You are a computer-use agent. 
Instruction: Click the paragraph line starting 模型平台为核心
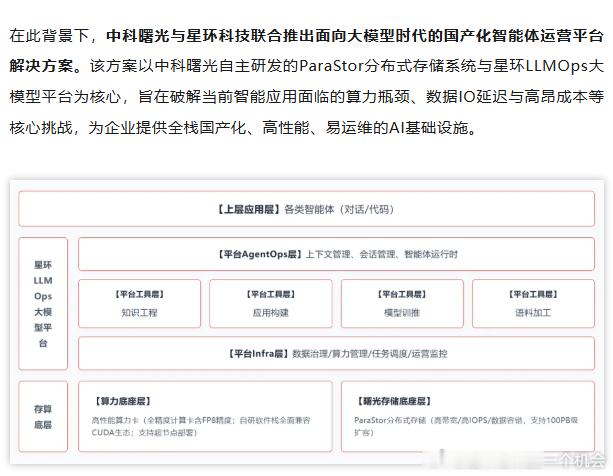click(x=306, y=97)
